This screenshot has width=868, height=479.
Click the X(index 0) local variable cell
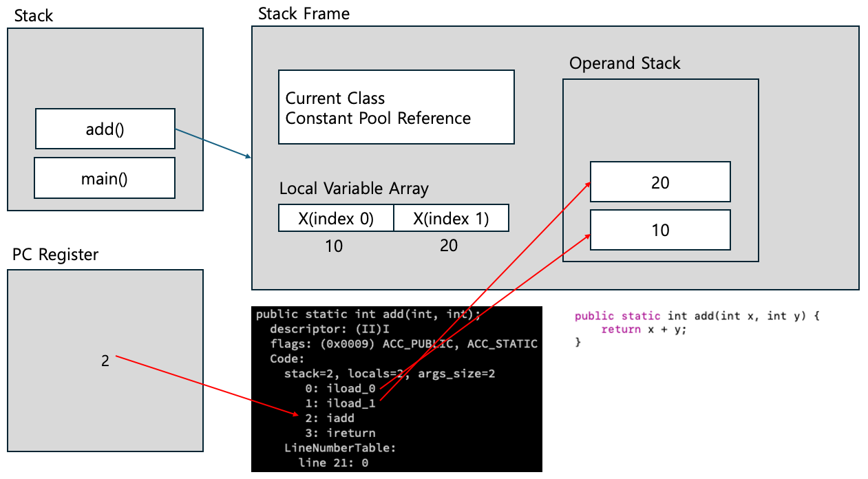coord(336,218)
